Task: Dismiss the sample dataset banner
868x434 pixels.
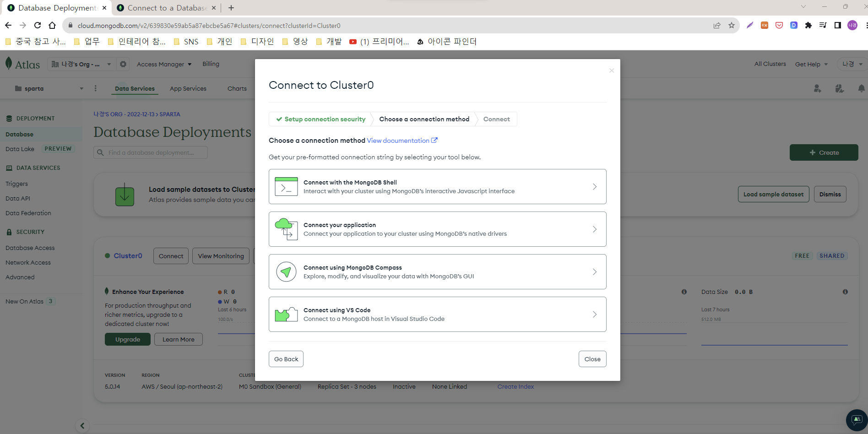Action: (830, 194)
